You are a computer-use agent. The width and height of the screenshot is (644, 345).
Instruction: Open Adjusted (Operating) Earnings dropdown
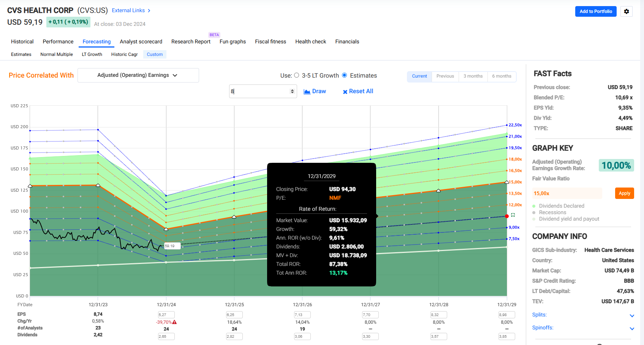[138, 75]
